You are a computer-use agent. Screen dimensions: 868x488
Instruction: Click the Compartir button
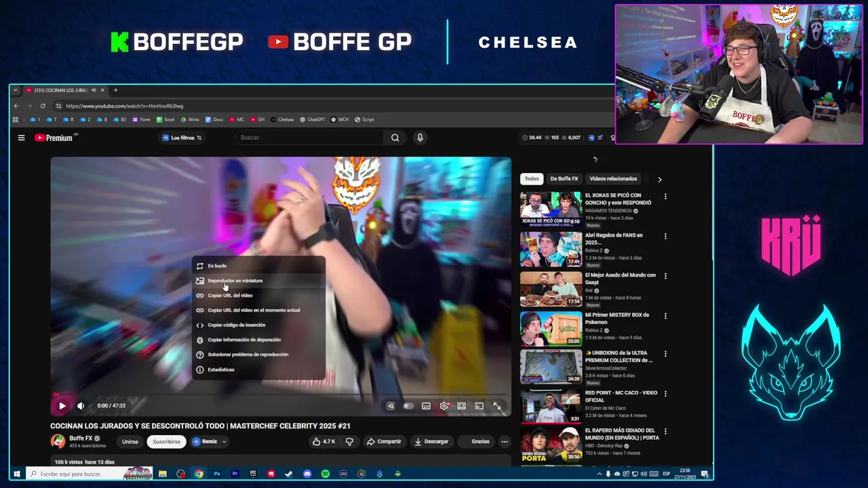tap(384, 441)
